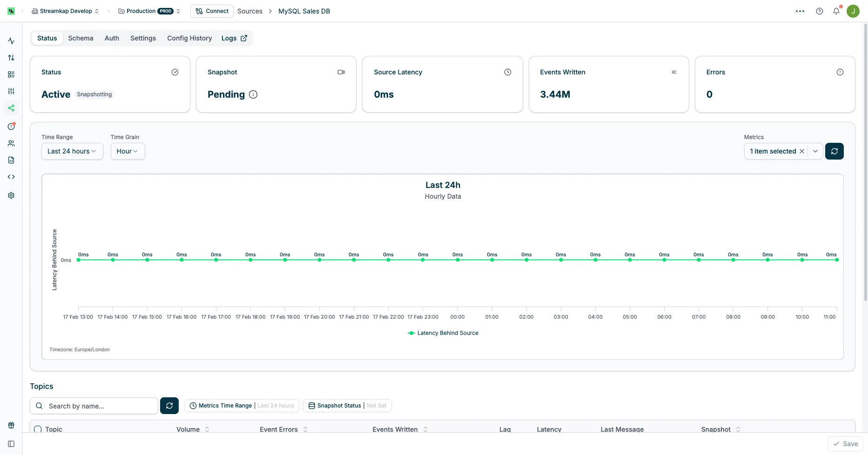Viewport: 868px width, 455px height.
Task: Open the document code sidebar icon
Action: 11,160
